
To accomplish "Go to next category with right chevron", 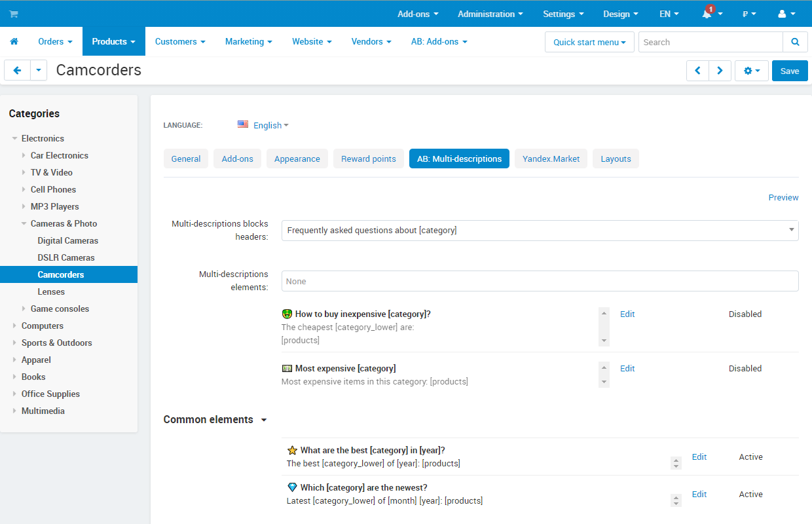I will pyautogui.click(x=720, y=70).
